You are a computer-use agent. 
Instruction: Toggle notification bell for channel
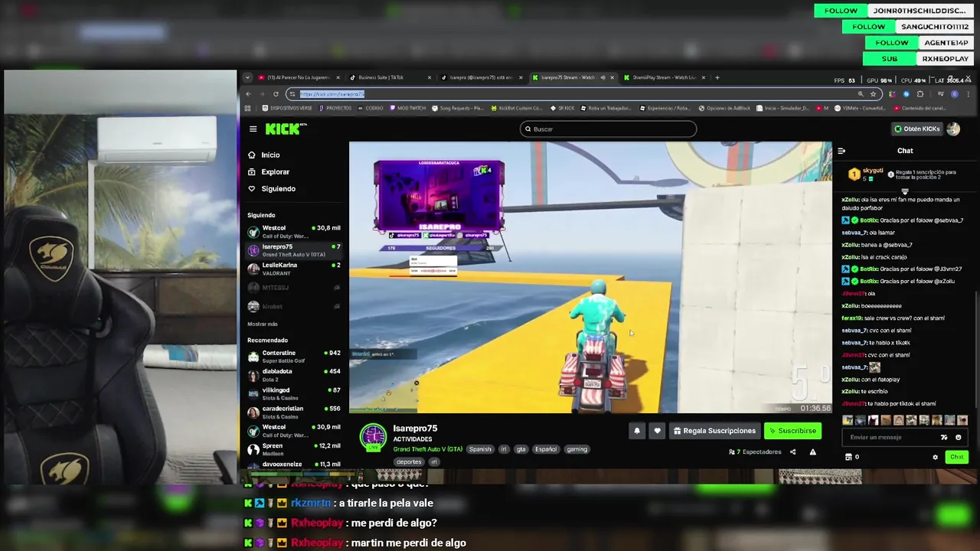[x=636, y=431]
